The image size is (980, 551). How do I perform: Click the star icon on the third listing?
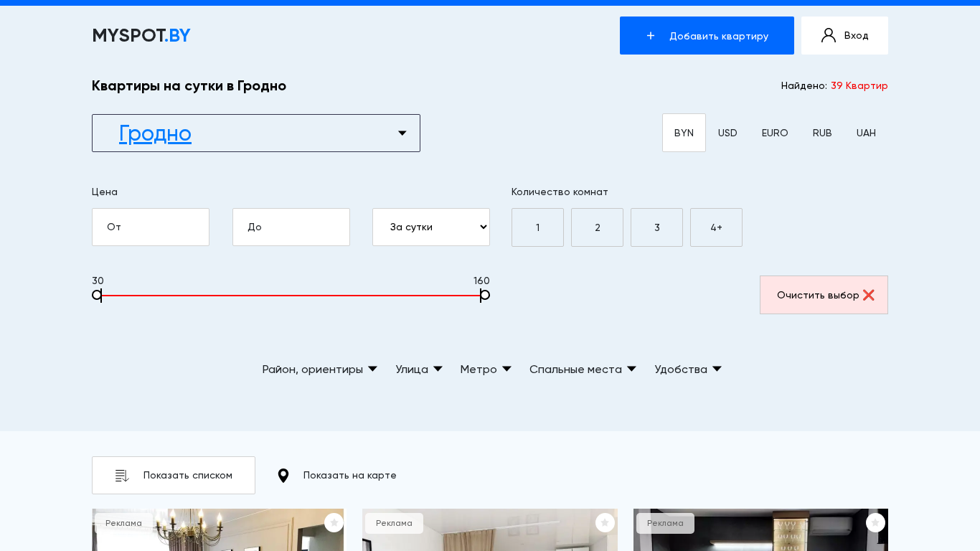[875, 522]
